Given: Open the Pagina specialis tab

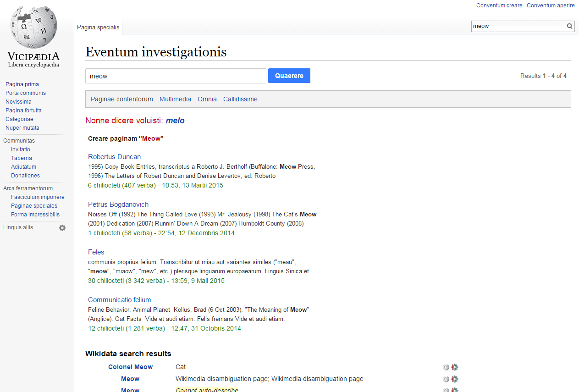Looking at the screenshot, I should [x=98, y=28].
